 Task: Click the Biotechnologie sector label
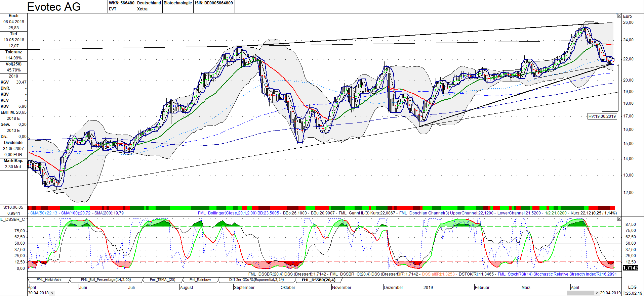coord(178,3)
